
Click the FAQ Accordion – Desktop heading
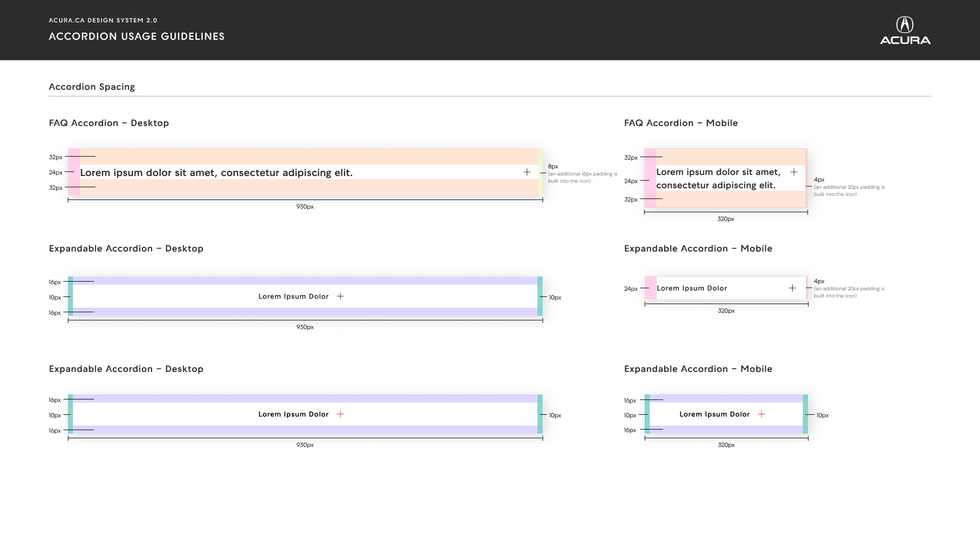click(x=109, y=123)
